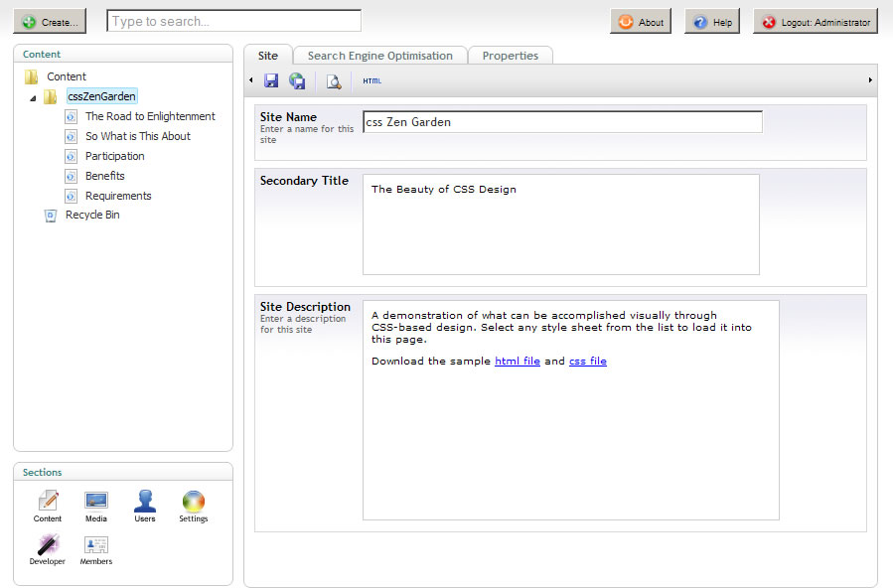The height and width of the screenshot is (588, 893).
Task: Open the Developer section
Action: (x=48, y=549)
